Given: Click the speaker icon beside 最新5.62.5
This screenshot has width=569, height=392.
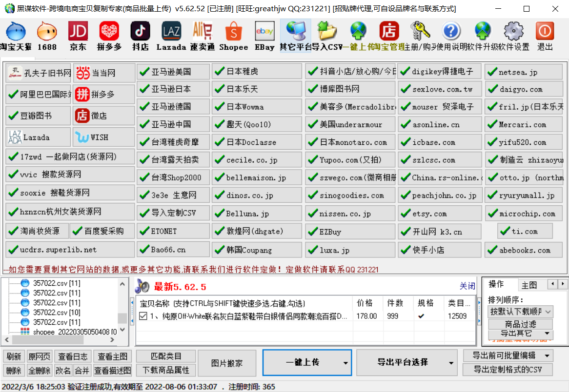Looking at the screenshot, I should [142, 287].
